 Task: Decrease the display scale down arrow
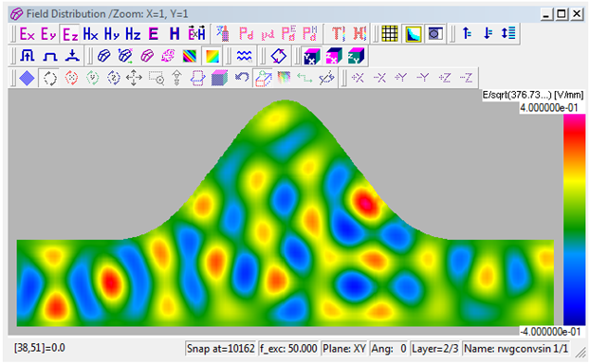[x=488, y=34]
